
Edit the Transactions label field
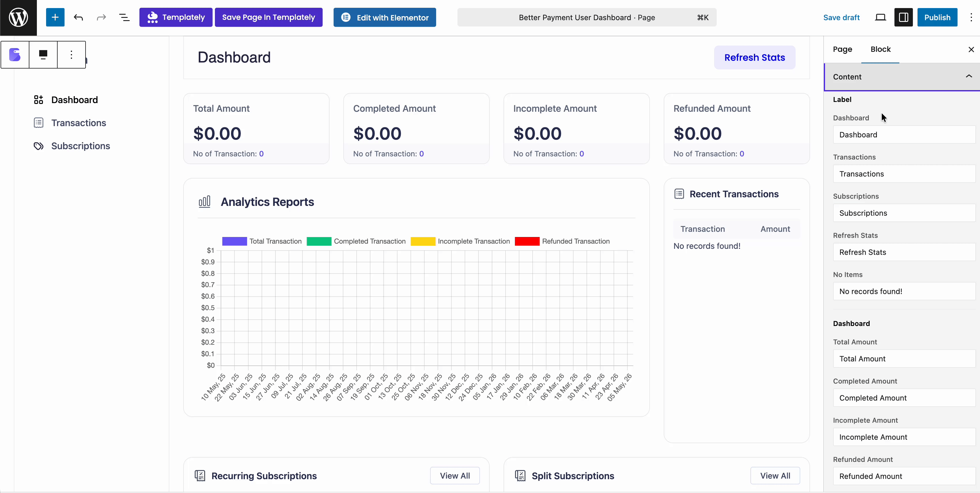(x=904, y=174)
